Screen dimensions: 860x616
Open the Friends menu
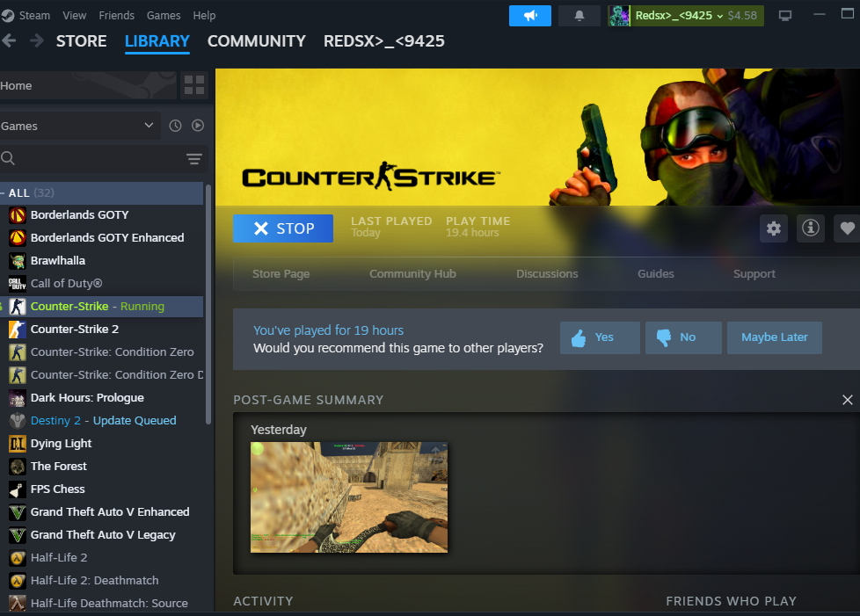116,16
